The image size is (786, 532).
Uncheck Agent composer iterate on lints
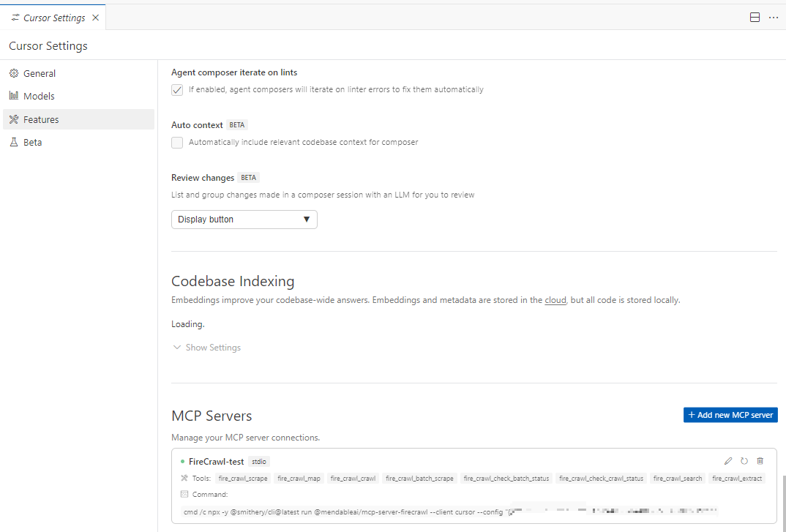coord(177,90)
